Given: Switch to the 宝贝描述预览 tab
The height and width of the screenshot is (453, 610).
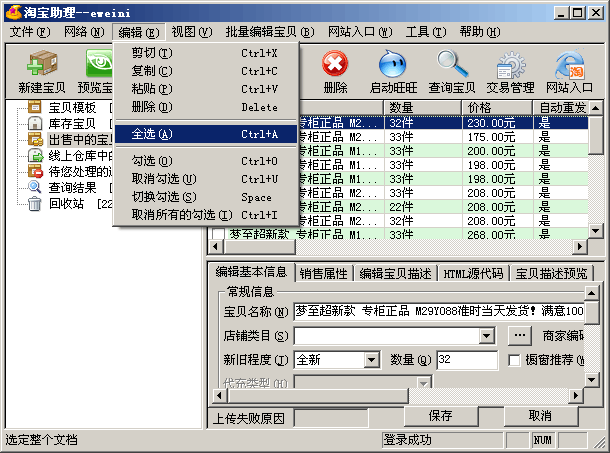Looking at the screenshot, I should 551,274.
